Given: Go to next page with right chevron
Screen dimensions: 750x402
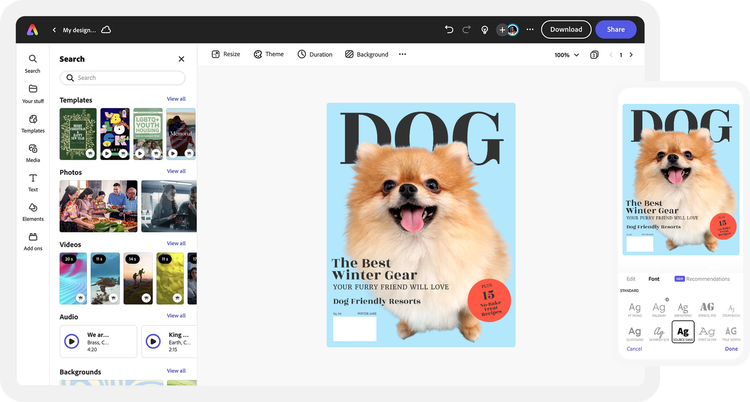Looking at the screenshot, I should 631,55.
